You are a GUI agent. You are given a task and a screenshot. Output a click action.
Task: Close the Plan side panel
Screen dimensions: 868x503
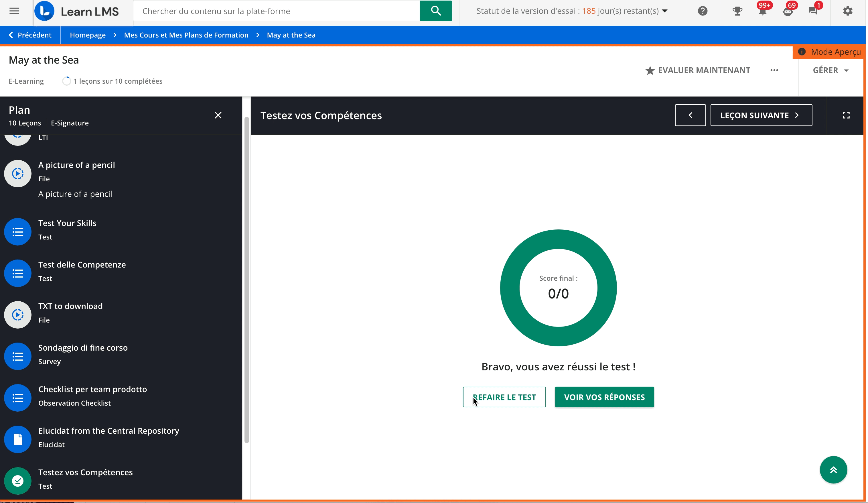(218, 115)
